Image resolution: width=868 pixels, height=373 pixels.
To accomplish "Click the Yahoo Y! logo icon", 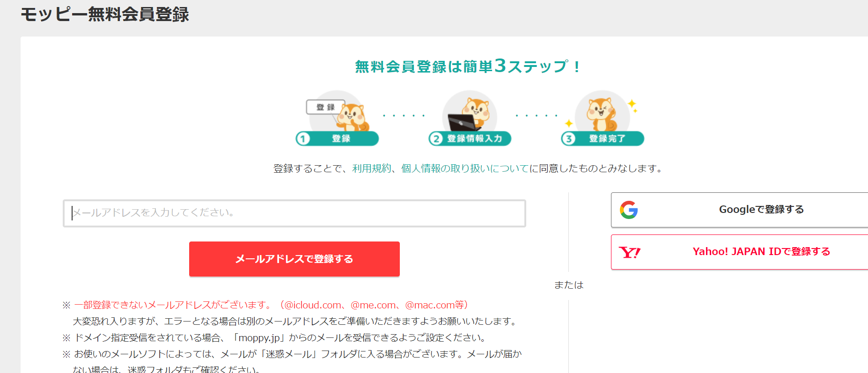I will click(630, 252).
